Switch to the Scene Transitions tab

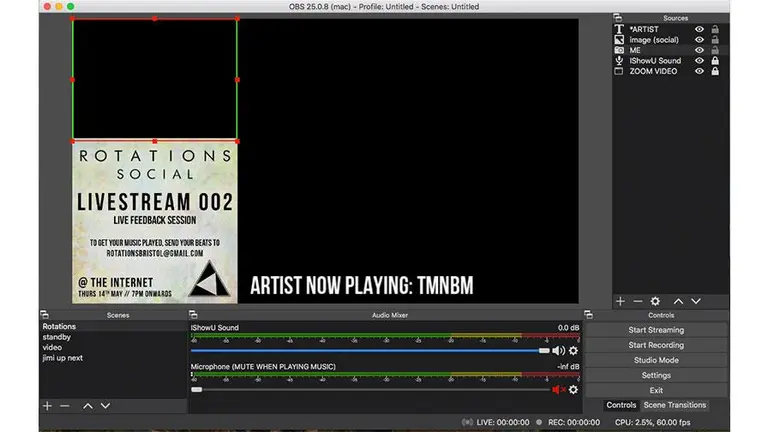pos(674,405)
